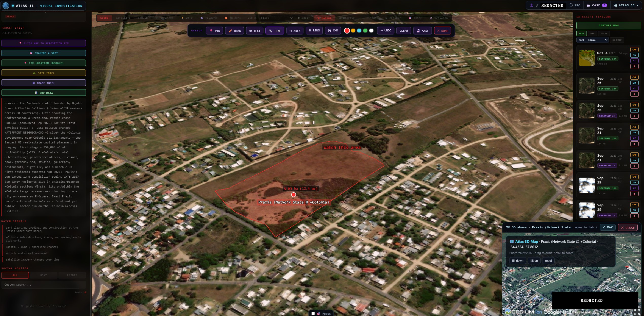Switch imagery to FALSE color mode
The width and height of the screenshot is (644, 316).
604,33
